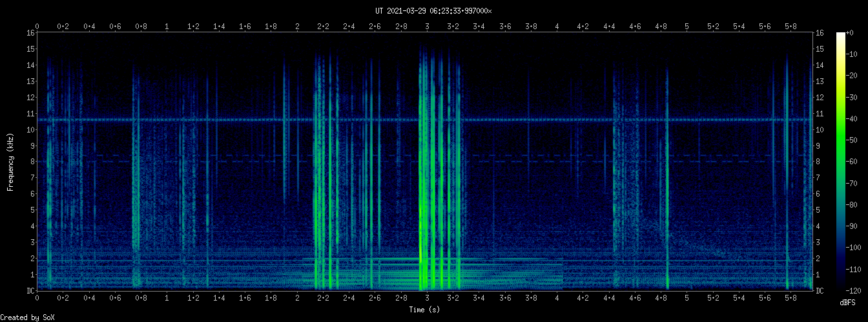The height and width of the screenshot is (322, 868).
Task: Select the 1 second tick on the top axis
Action: 167,27
